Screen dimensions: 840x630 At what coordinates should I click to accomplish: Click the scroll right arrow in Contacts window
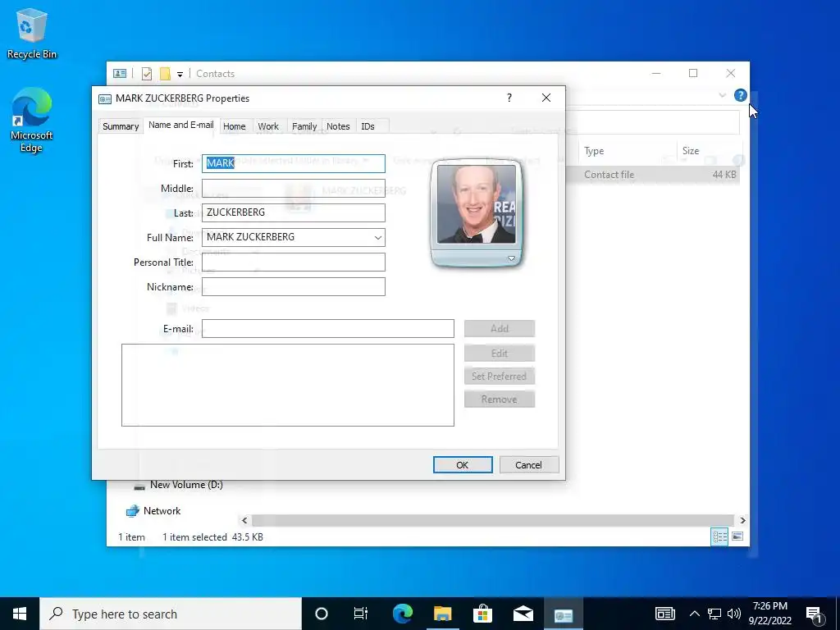coord(742,520)
